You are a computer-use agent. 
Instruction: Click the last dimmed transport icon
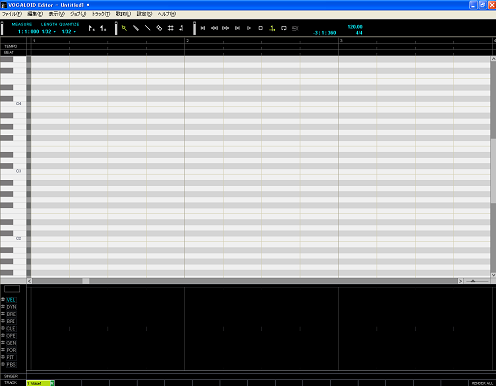coord(295,28)
